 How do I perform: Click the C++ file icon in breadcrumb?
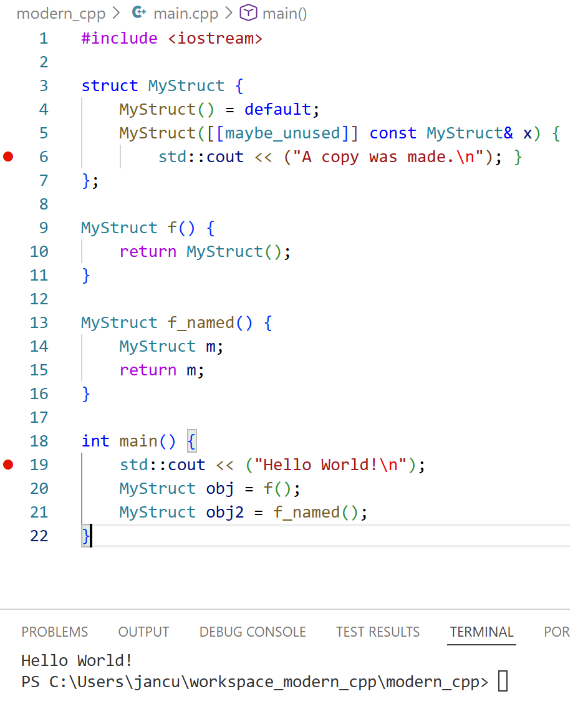click(x=139, y=13)
